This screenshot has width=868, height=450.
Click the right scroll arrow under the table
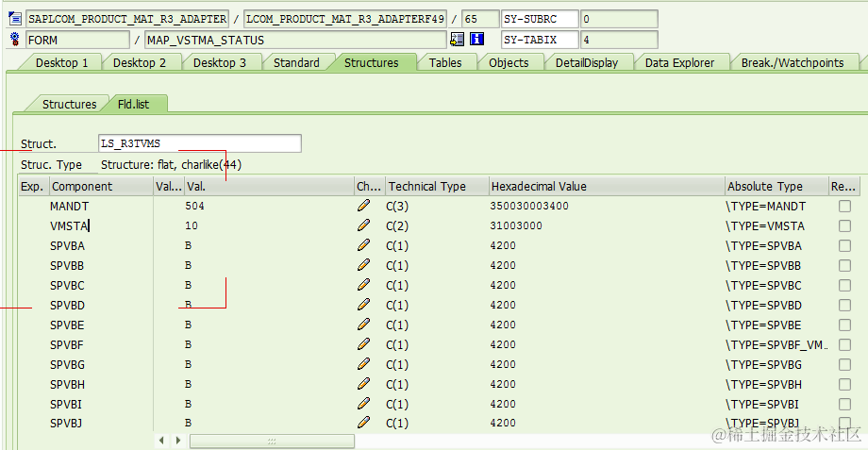(177, 441)
